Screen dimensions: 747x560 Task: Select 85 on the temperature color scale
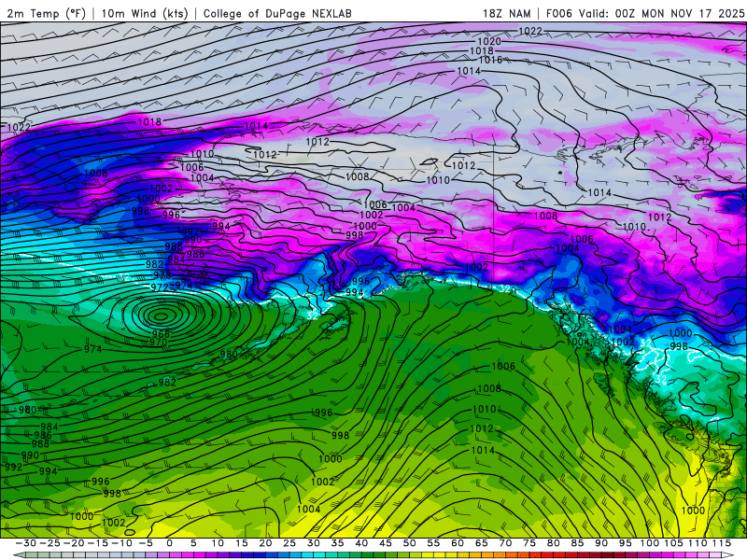(x=577, y=543)
